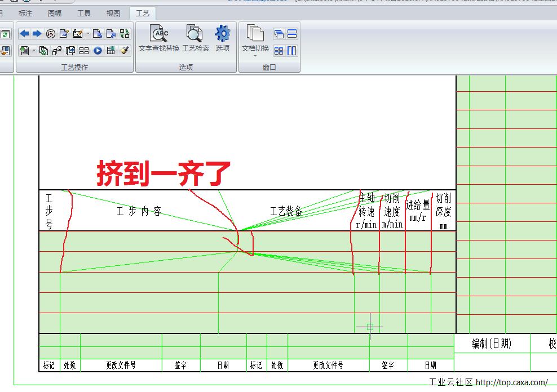The width and height of the screenshot is (557, 392).
Task: Switch to the 工具 ribbon tab
Action: click(84, 14)
